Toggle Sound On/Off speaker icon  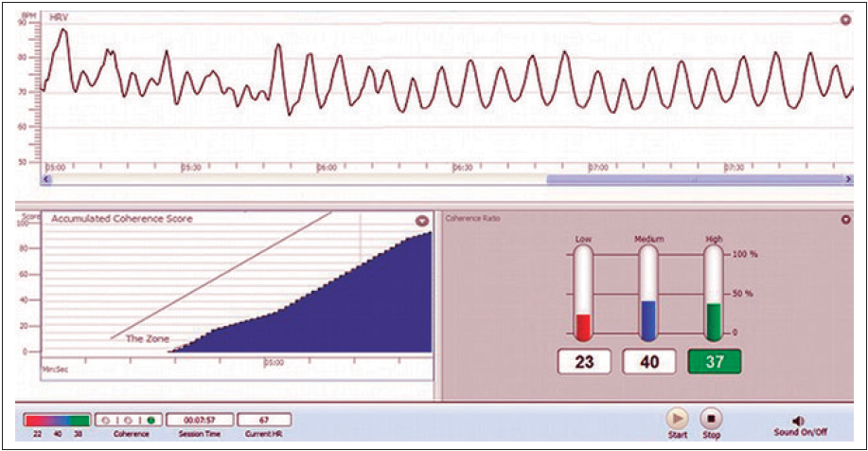pyautogui.click(x=798, y=420)
